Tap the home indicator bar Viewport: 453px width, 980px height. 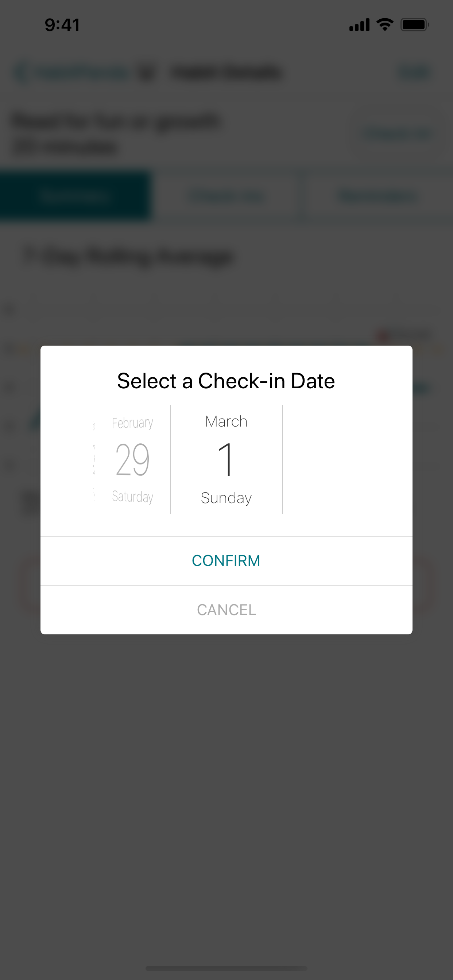point(226,968)
